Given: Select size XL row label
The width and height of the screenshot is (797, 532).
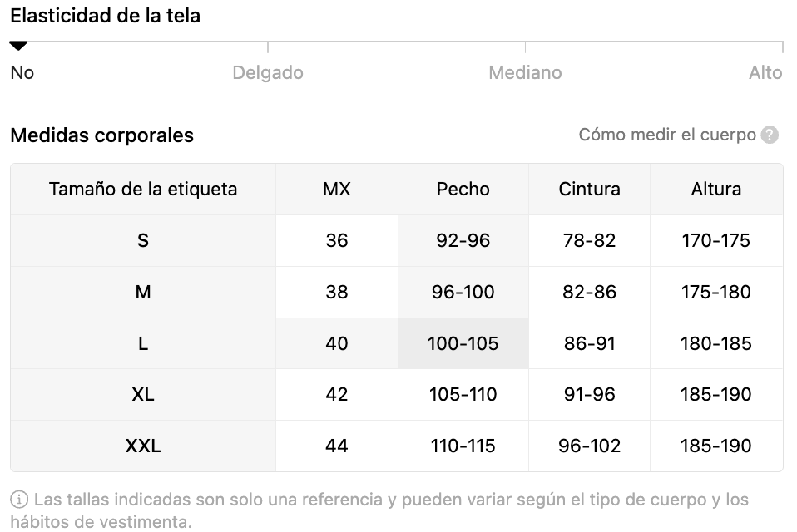Looking at the screenshot, I should click(x=143, y=395).
